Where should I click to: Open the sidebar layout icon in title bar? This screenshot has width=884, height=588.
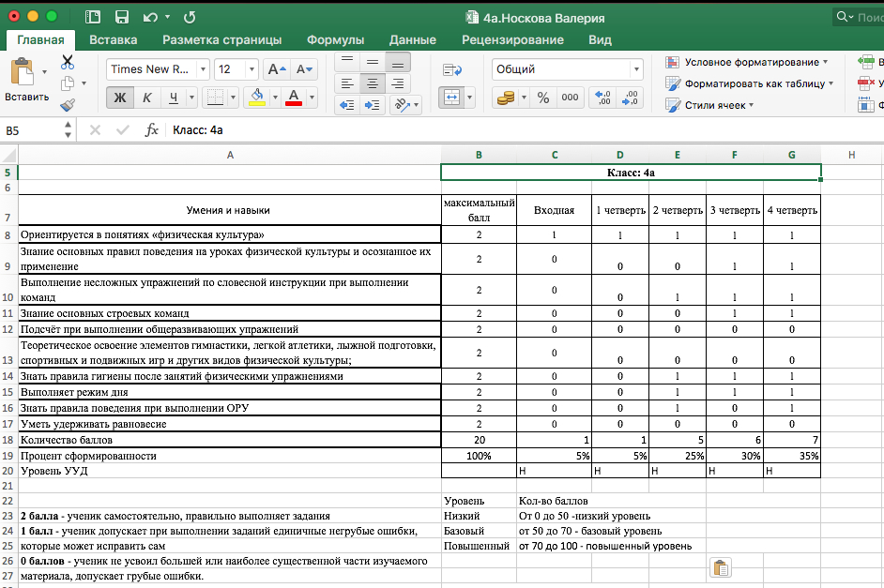[93, 17]
